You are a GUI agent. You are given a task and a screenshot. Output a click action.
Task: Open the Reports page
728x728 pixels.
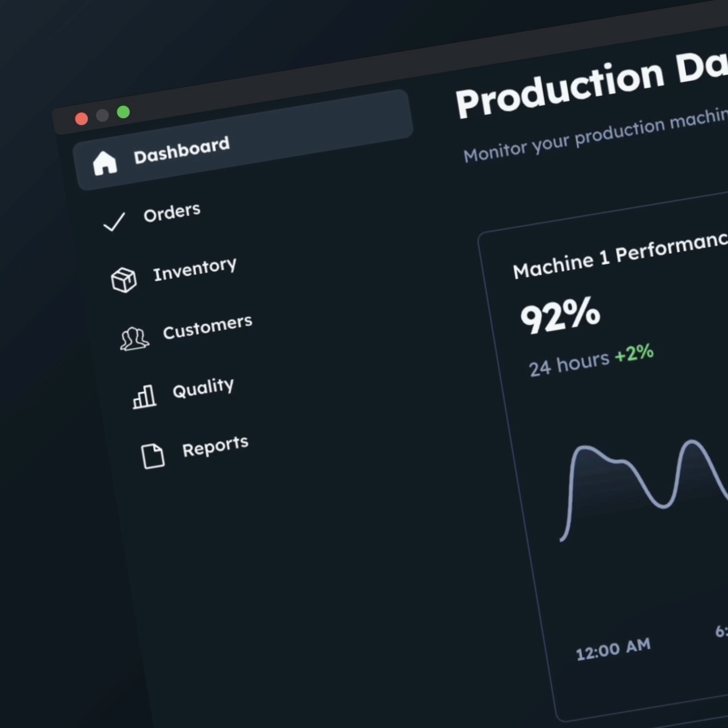click(215, 446)
